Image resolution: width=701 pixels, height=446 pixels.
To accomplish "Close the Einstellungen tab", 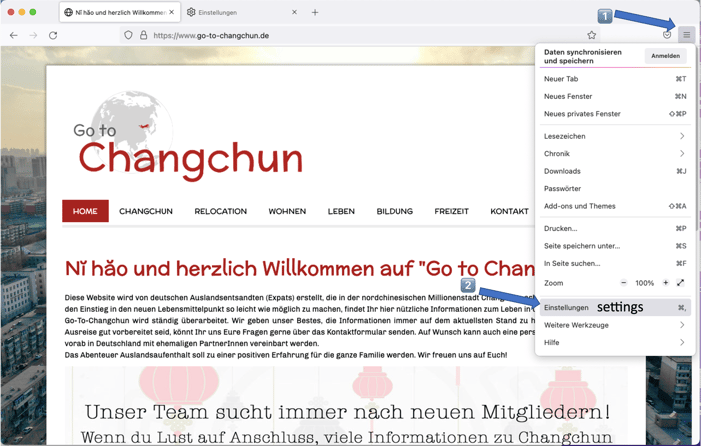I will coord(294,13).
